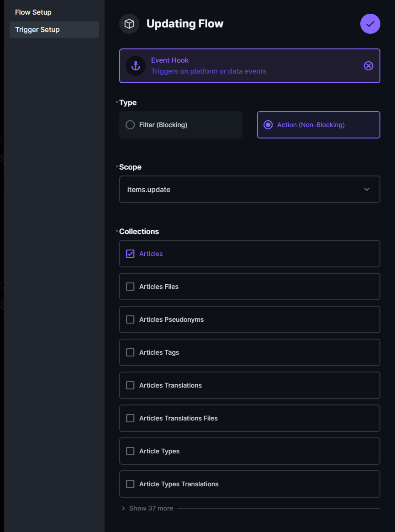Viewport: 395px width, 532px height.
Task: Enable the Articles Tags collection
Action: pos(130,352)
